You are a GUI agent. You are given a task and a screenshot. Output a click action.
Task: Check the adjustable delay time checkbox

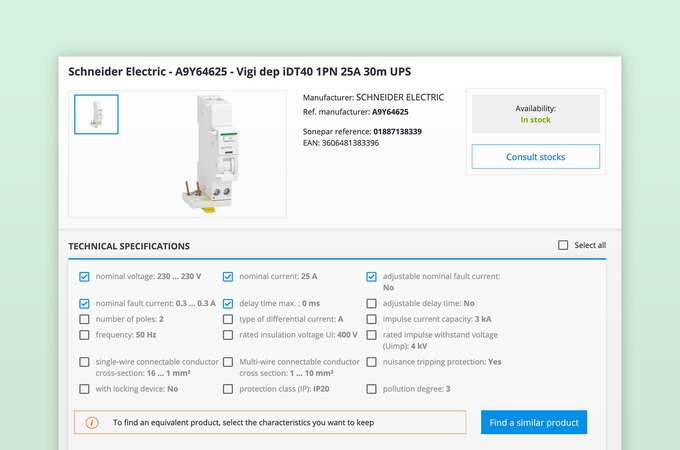(x=371, y=303)
